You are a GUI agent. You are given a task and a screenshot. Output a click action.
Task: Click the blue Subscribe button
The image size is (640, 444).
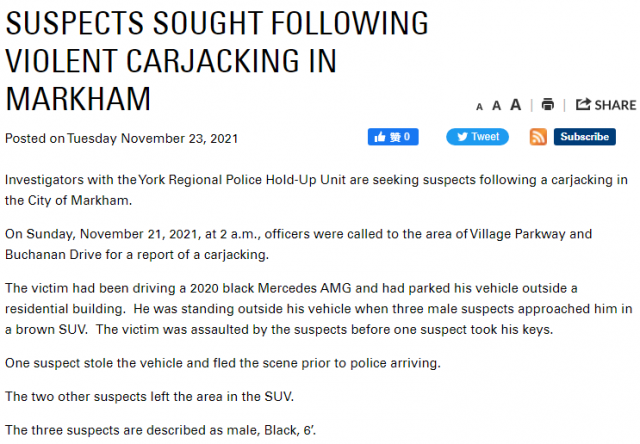click(584, 137)
